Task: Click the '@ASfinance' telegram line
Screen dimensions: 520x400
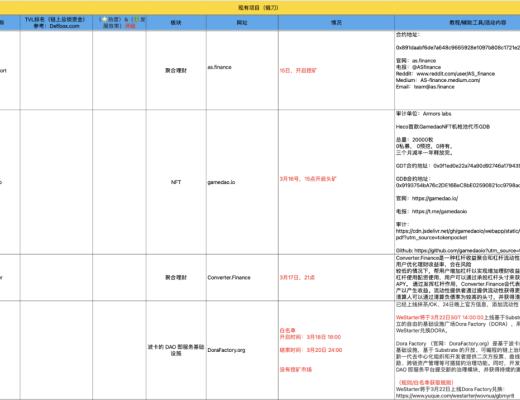Action: point(418,67)
